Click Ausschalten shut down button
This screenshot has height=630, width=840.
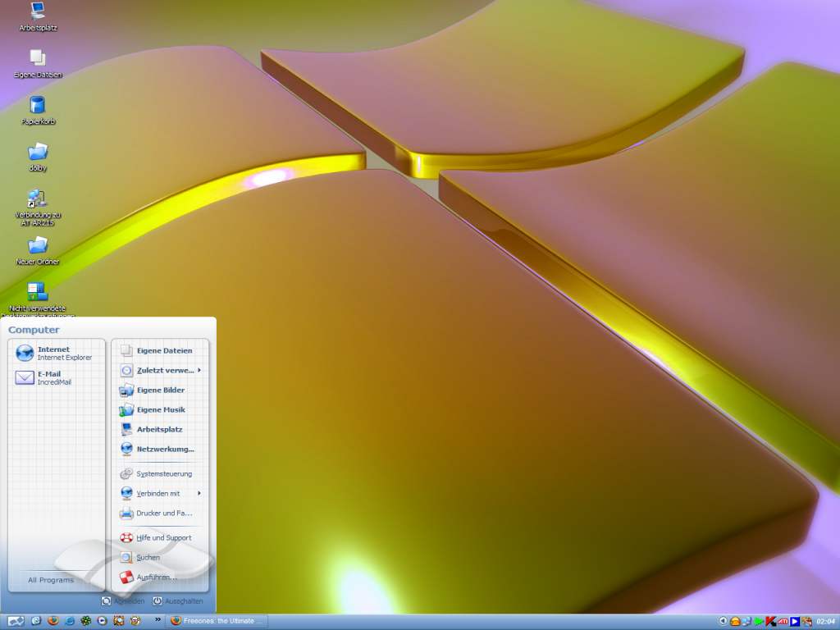[x=178, y=601]
